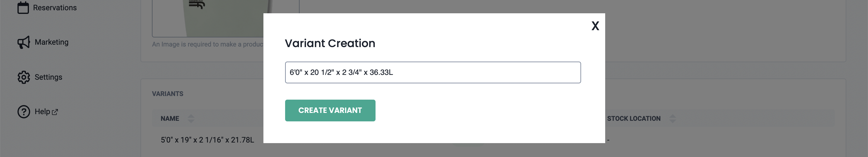
Task: Go to the Marketing section label
Action: pos(52,42)
